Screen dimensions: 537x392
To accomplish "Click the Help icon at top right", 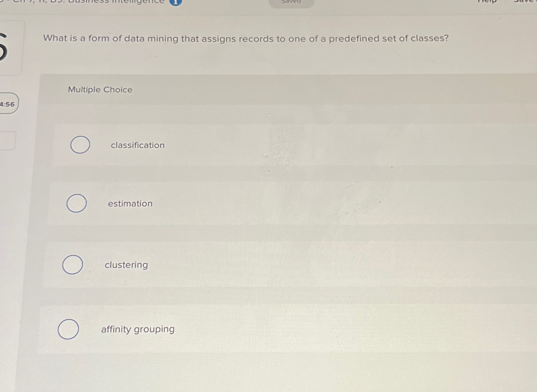I will coord(488,1).
